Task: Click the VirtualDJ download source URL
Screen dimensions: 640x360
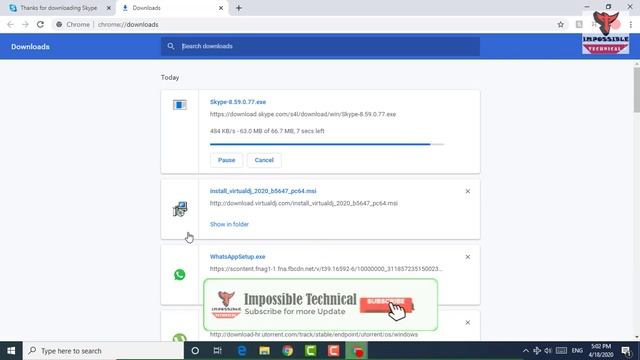Action: (x=304, y=203)
